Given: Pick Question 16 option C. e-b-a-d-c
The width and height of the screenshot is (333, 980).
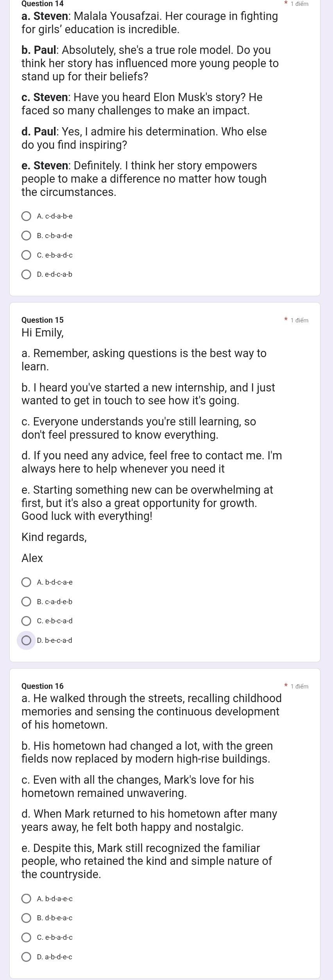Looking at the screenshot, I should (26, 937).
